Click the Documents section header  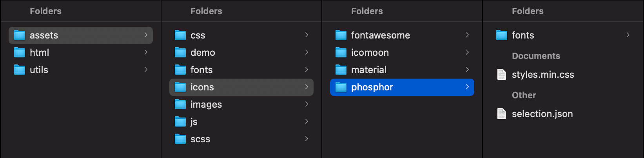(536, 56)
